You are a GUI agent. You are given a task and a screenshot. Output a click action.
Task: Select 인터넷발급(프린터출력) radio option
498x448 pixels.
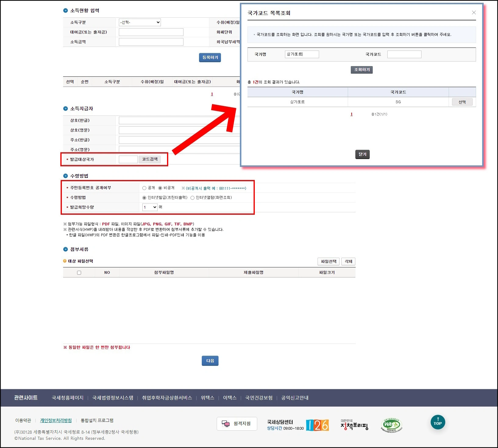[144, 198]
